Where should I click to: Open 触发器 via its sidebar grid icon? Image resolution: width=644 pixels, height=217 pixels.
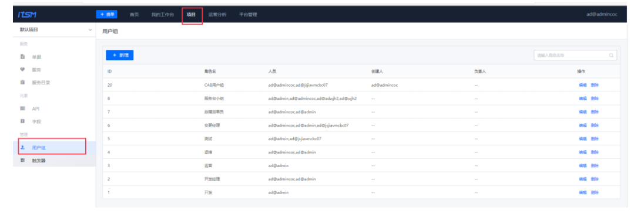click(23, 160)
